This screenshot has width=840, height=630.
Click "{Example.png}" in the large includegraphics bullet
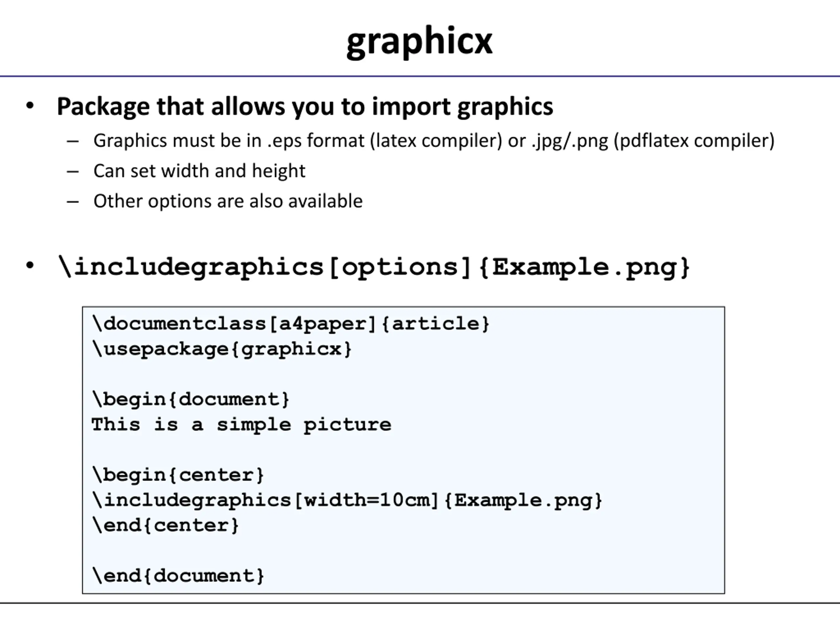[584, 267]
